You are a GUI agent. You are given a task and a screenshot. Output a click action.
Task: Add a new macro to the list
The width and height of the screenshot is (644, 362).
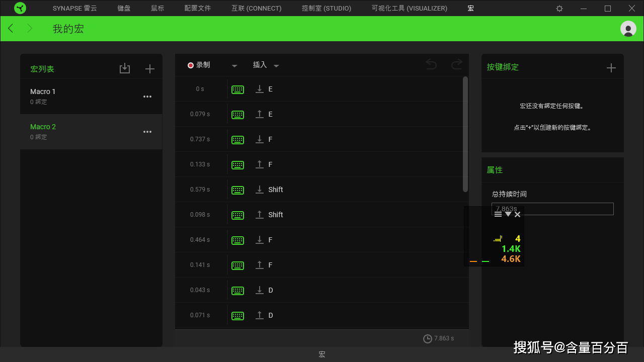pyautogui.click(x=149, y=69)
